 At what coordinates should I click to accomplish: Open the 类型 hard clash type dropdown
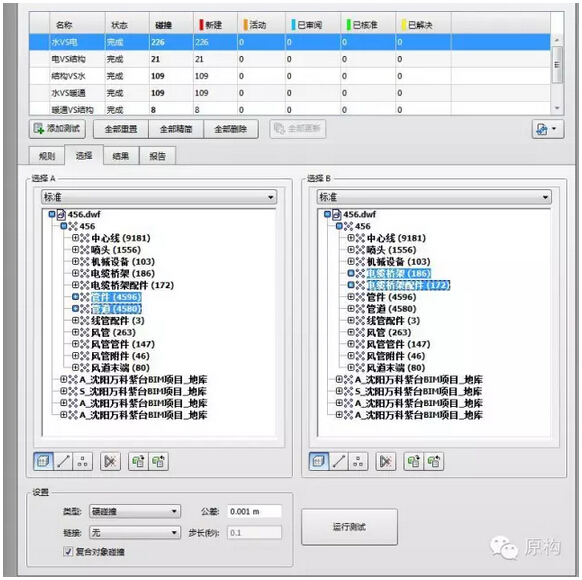pos(135,511)
